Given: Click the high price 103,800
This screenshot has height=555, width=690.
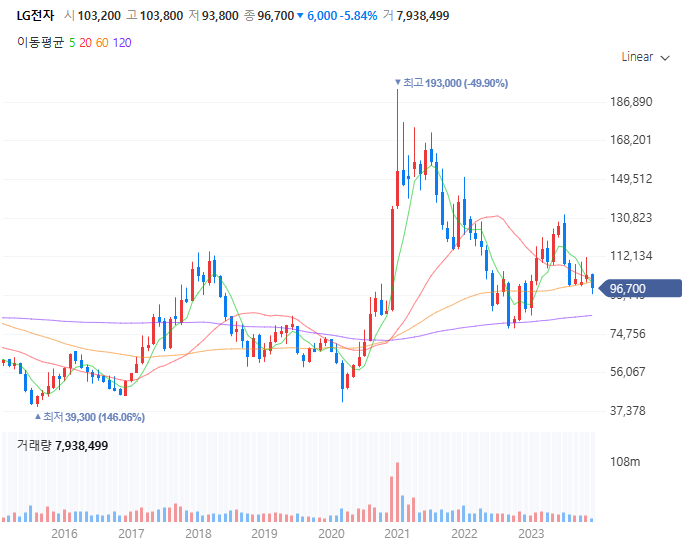Looking at the screenshot, I should coord(161,16).
